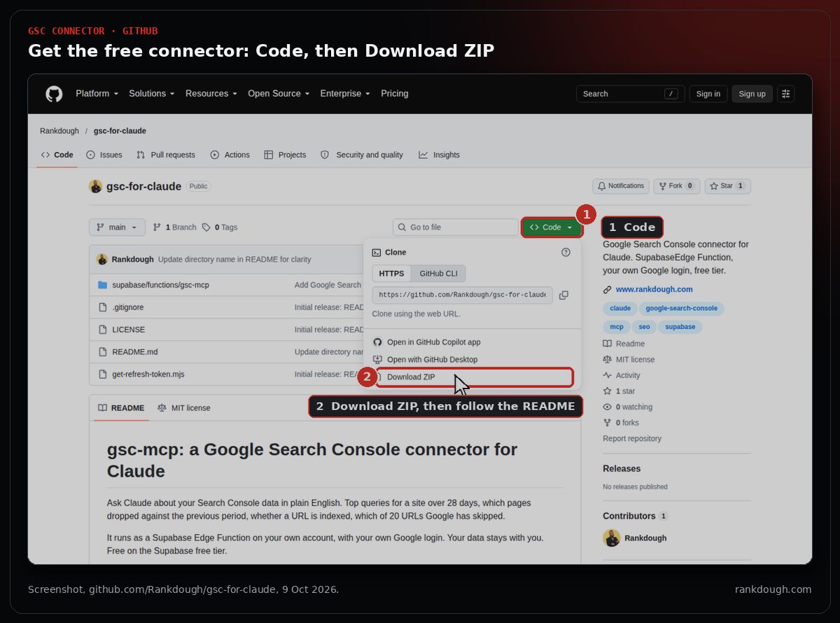Image resolution: width=840 pixels, height=623 pixels.
Task: Open the Pricing page
Action: 394,94
